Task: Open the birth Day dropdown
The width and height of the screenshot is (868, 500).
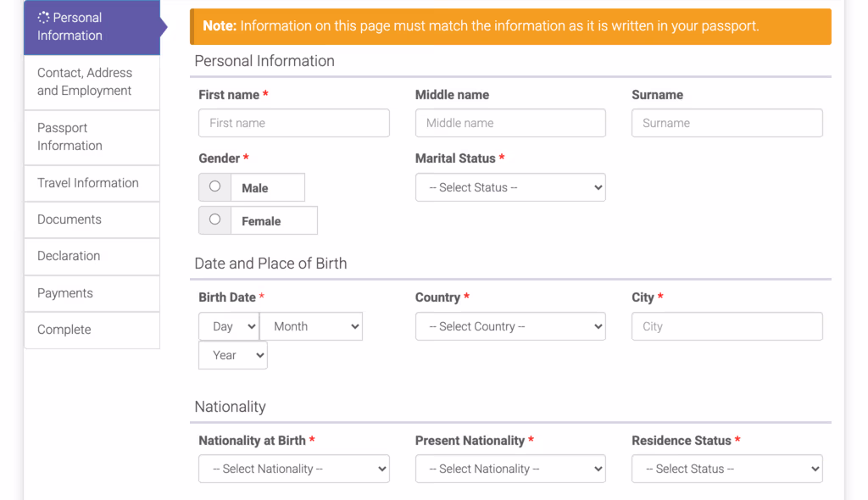Action: click(x=229, y=326)
